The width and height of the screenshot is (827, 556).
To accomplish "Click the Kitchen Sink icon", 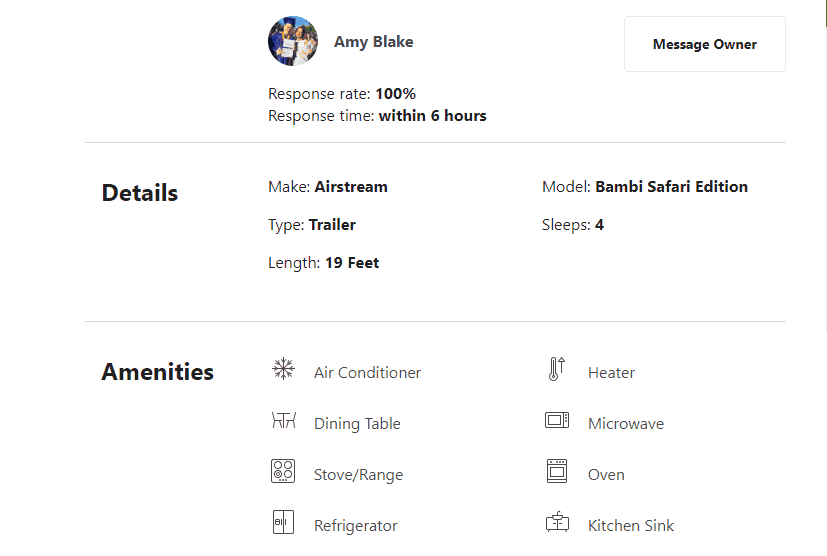I will (x=557, y=522).
